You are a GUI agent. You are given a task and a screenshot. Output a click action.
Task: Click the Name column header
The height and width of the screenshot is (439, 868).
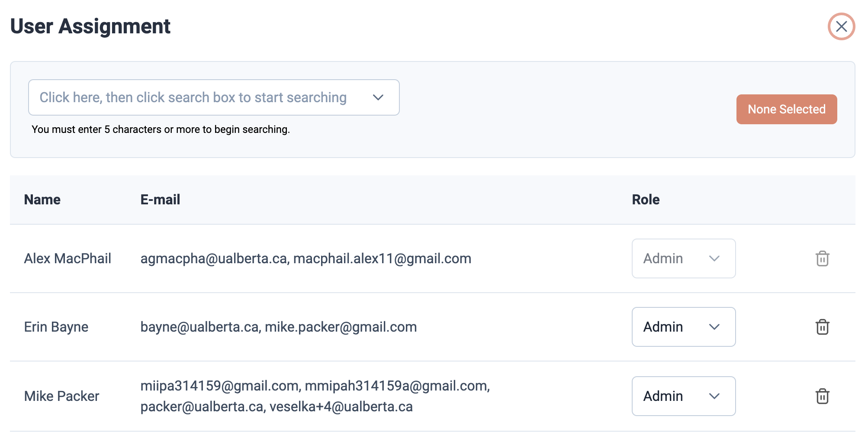point(42,200)
